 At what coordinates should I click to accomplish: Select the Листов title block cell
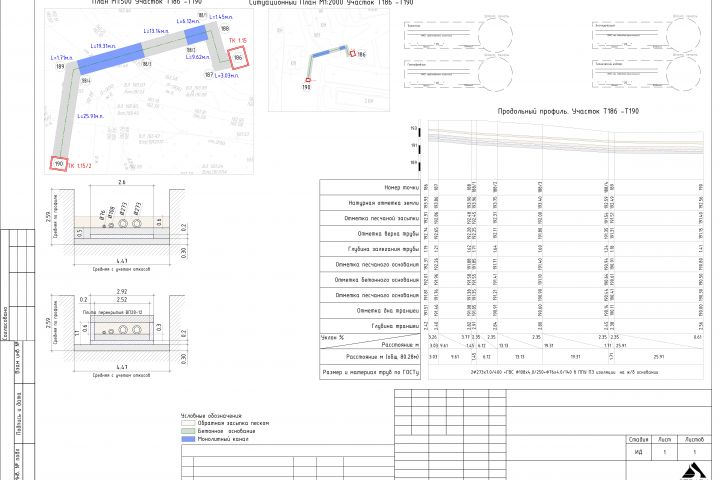tap(694, 440)
